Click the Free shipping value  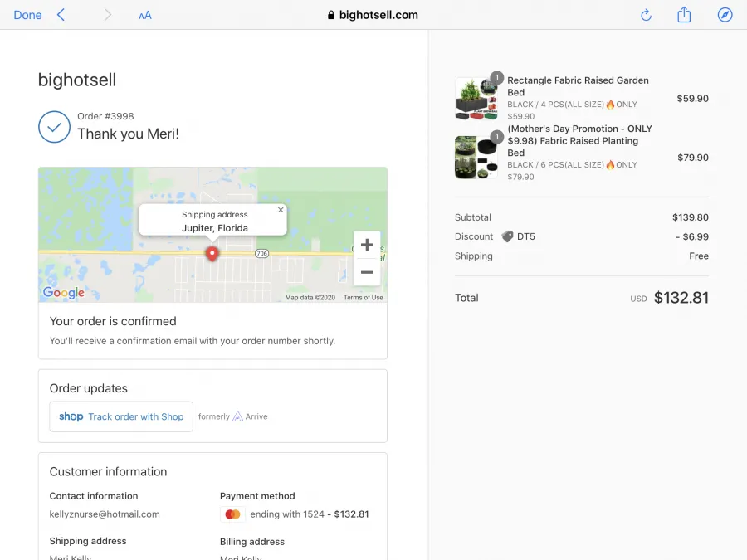pyautogui.click(x=699, y=256)
